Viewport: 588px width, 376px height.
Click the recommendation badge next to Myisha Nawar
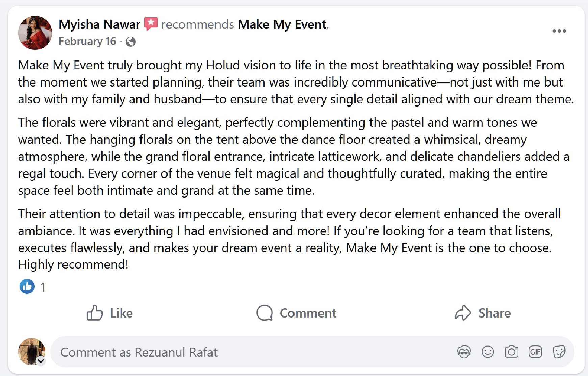point(151,24)
